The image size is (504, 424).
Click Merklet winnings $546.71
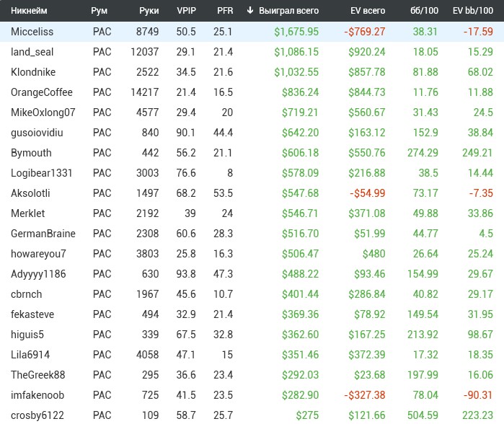(x=300, y=213)
